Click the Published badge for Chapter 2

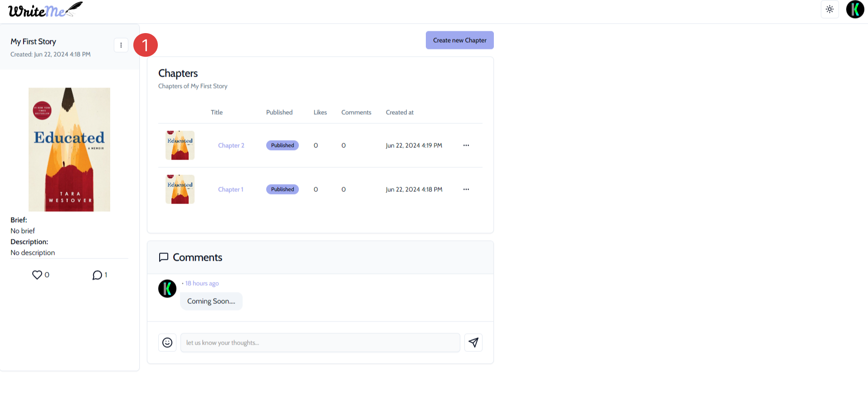[282, 146]
